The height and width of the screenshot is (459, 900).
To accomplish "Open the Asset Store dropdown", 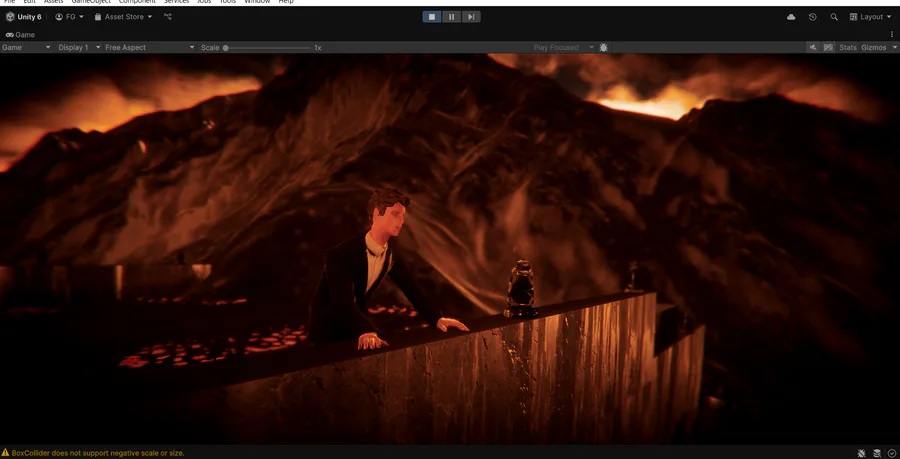I will pos(123,17).
